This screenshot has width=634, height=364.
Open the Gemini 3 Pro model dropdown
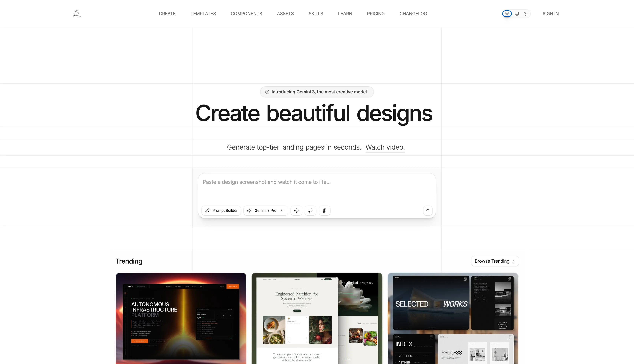[265, 211]
